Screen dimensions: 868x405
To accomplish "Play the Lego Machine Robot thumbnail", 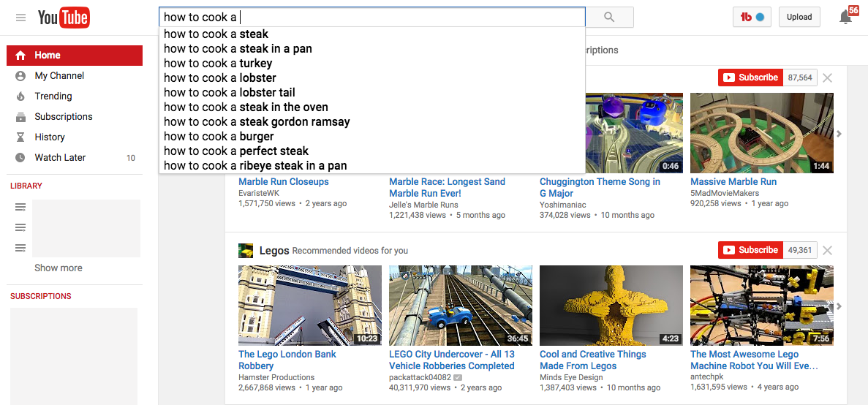I will pyautogui.click(x=762, y=306).
